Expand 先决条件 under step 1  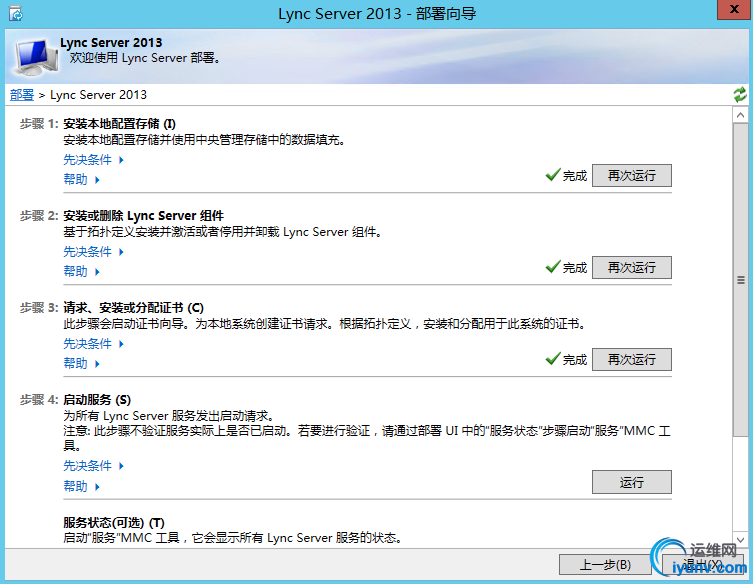94,159
